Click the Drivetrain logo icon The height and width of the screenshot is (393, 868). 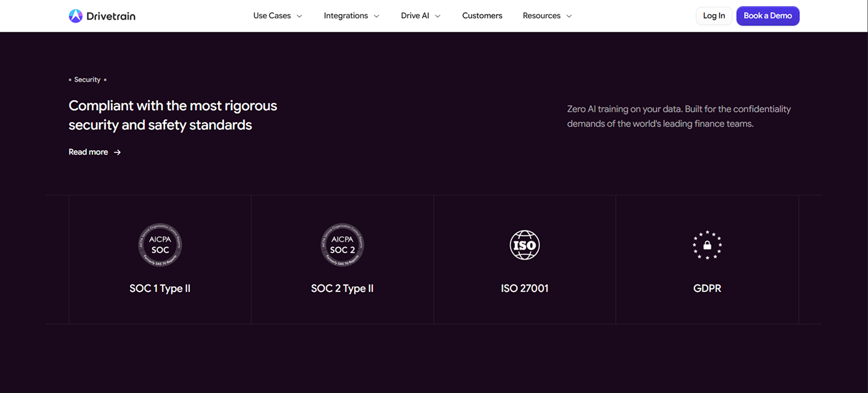[x=75, y=16]
